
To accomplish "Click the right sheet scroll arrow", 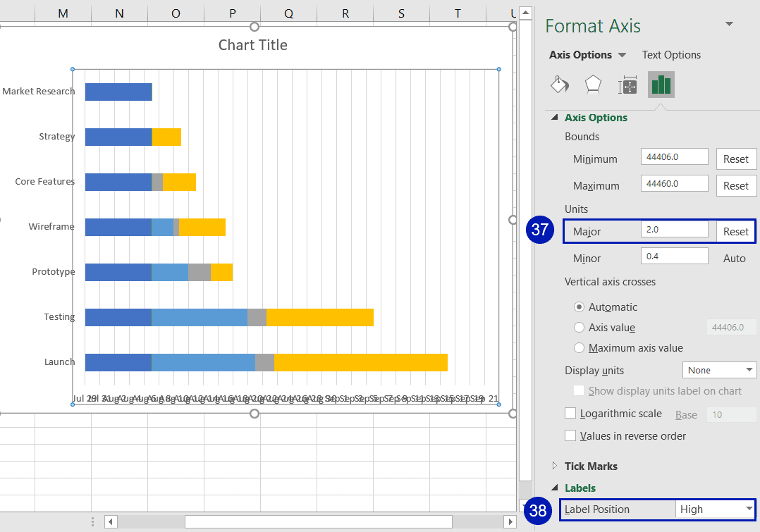I will point(510,521).
